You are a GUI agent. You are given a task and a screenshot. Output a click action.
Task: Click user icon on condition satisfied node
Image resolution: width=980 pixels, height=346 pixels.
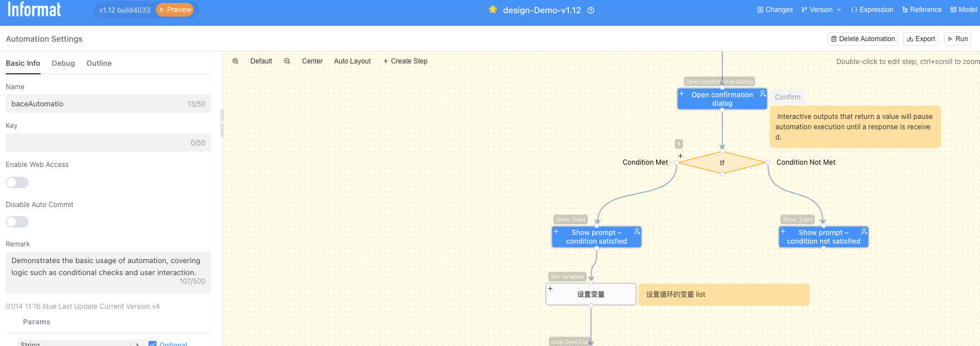pyautogui.click(x=637, y=232)
